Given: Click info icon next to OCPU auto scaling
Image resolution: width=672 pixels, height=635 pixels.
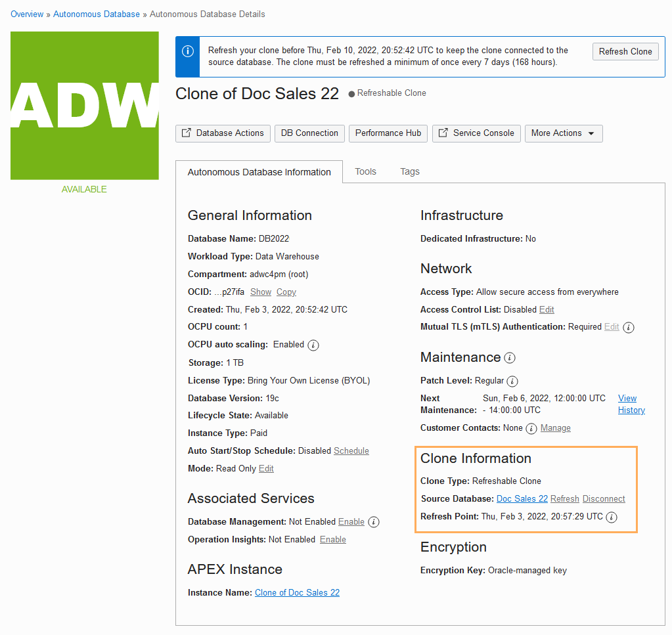Looking at the screenshot, I should pyautogui.click(x=313, y=345).
